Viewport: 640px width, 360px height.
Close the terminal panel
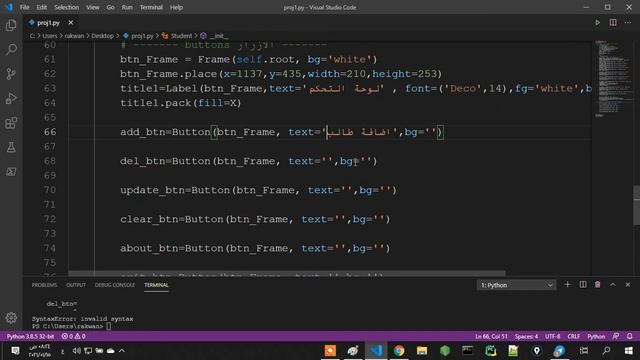coord(628,284)
